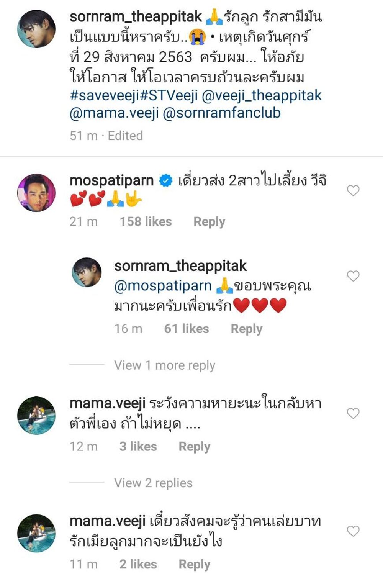Reply to mama.veeji's 11 m comment
The image size is (383, 588).
pyautogui.click(x=194, y=565)
